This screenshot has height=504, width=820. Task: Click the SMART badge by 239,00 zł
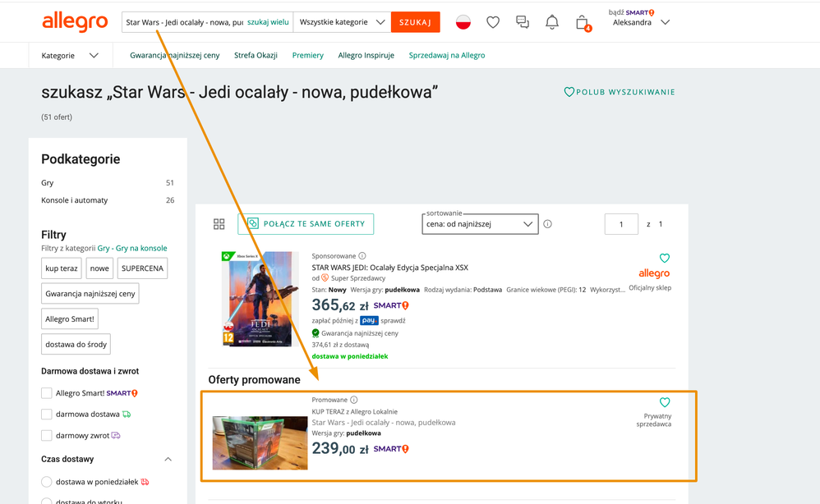click(x=391, y=449)
